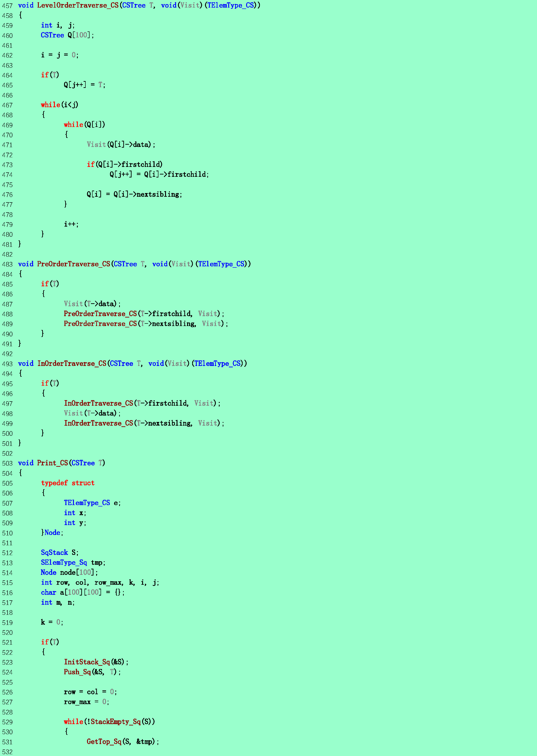Click function name InOrderTraverse_CS on line 493
The image size is (537, 756).
(72, 363)
